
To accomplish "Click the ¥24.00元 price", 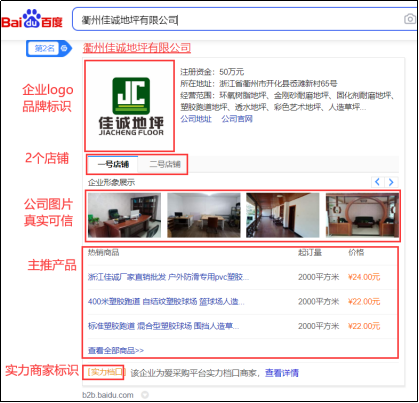I will coord(364,277).
